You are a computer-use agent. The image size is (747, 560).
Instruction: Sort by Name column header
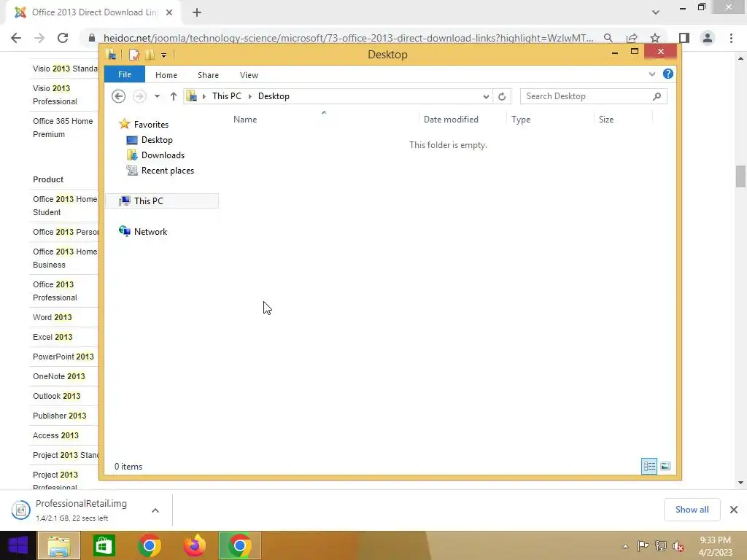point(245,120)
